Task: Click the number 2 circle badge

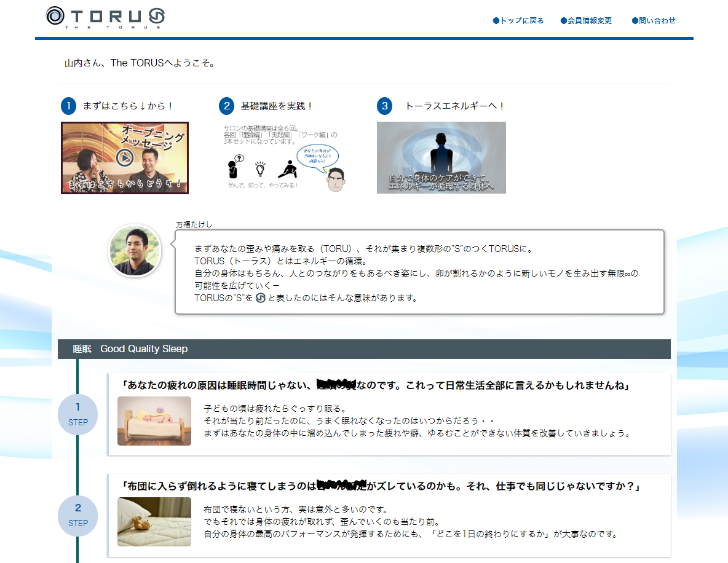Action: [x=226, y=106]
